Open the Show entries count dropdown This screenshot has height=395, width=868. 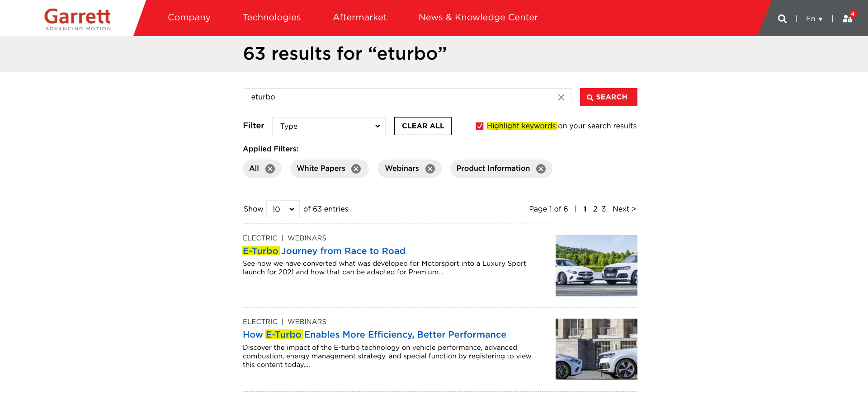click(283, 209)
